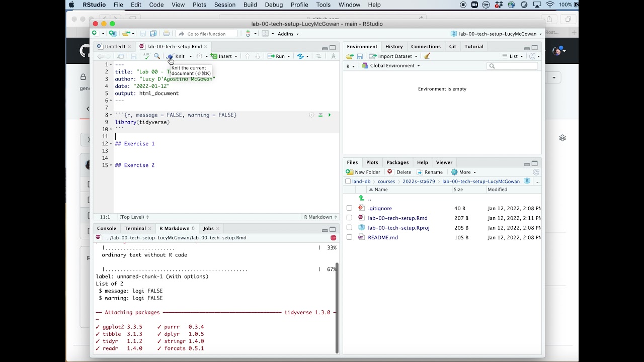
Task: Open Global Environment dropdown
Action: (x=390, y=66)
